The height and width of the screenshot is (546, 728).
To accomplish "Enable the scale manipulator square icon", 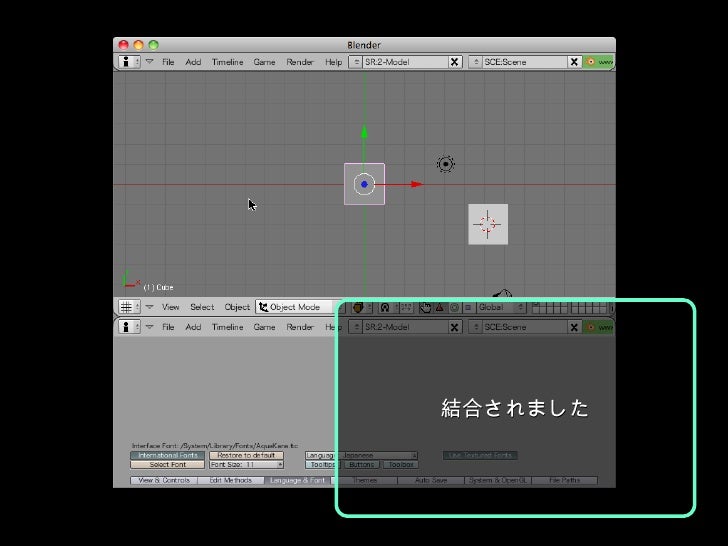I will 468,307.
